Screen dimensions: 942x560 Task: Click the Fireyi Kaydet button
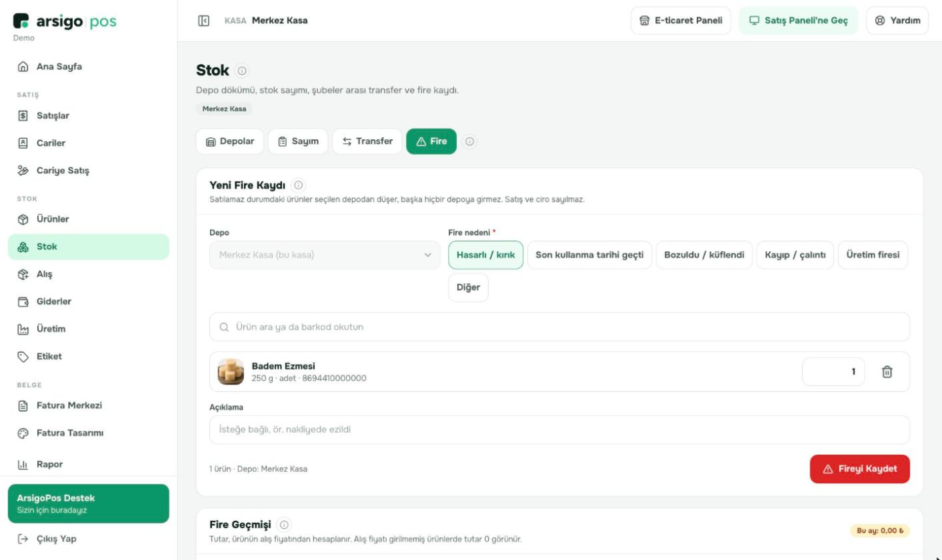point(860,469)
